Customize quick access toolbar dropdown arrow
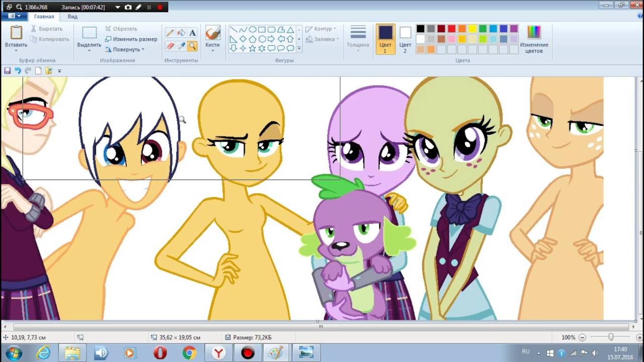Screen dimensions: 644x362 (59, 71)
